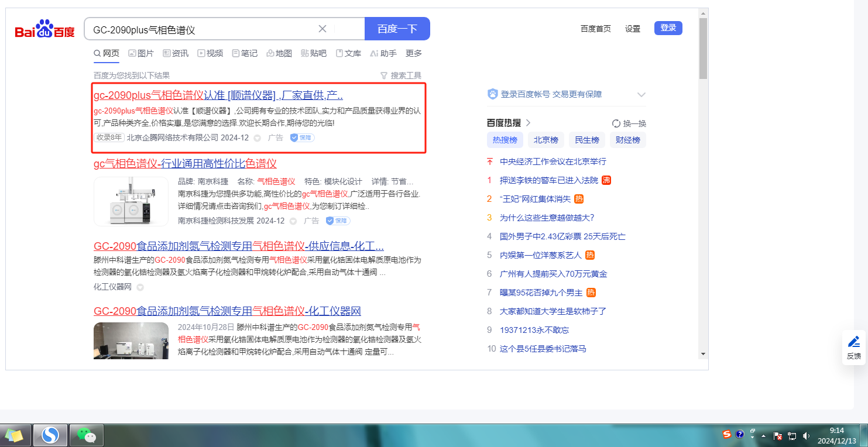Screen dimensions: 868x447
Task: Click the 保障 badge on the 南京科捷 result
Action: click(x=338, y=221)
